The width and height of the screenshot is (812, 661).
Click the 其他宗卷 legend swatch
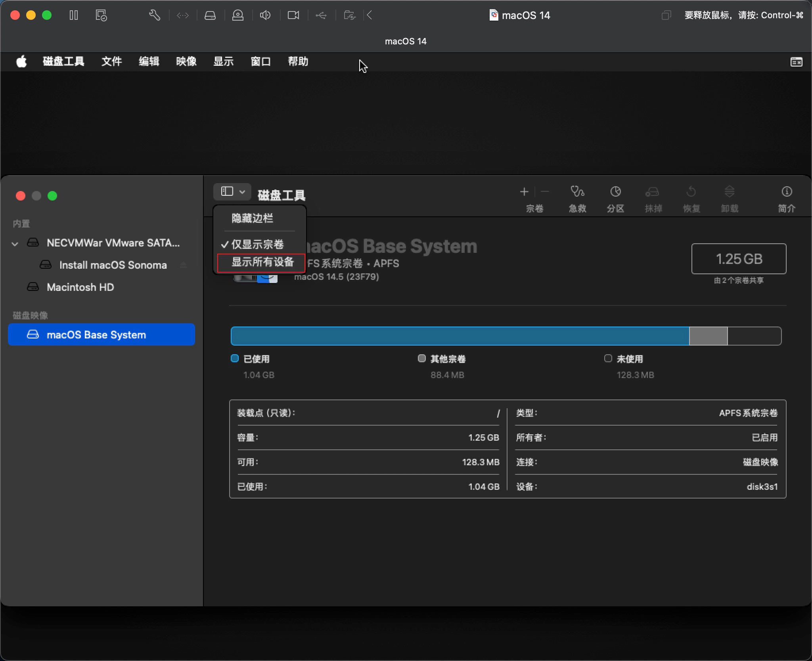tap(422, 359)
